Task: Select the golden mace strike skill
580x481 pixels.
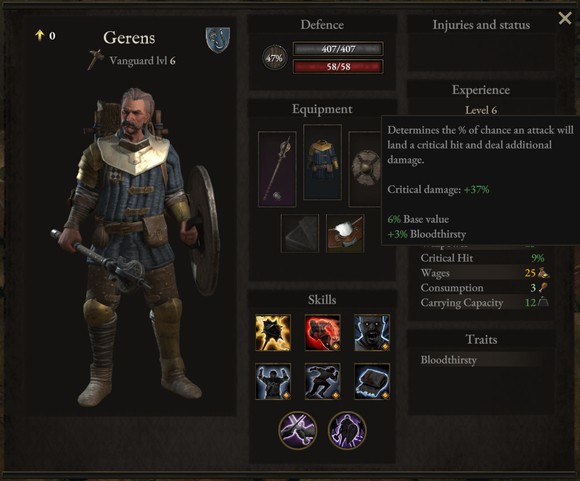Action: click(273, 333)
